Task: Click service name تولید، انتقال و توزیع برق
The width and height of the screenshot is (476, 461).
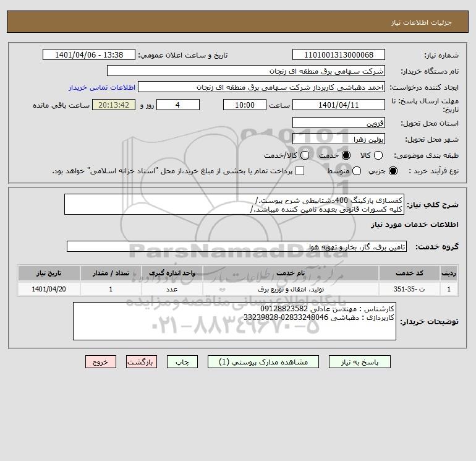Action: pyautogui.click(x=291, y=289)
